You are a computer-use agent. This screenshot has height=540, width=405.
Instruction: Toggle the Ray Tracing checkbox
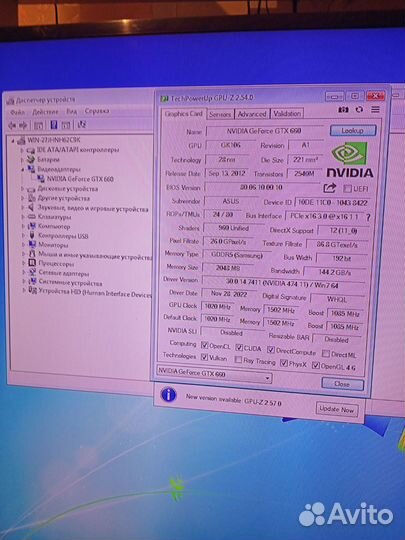(238, 360)
